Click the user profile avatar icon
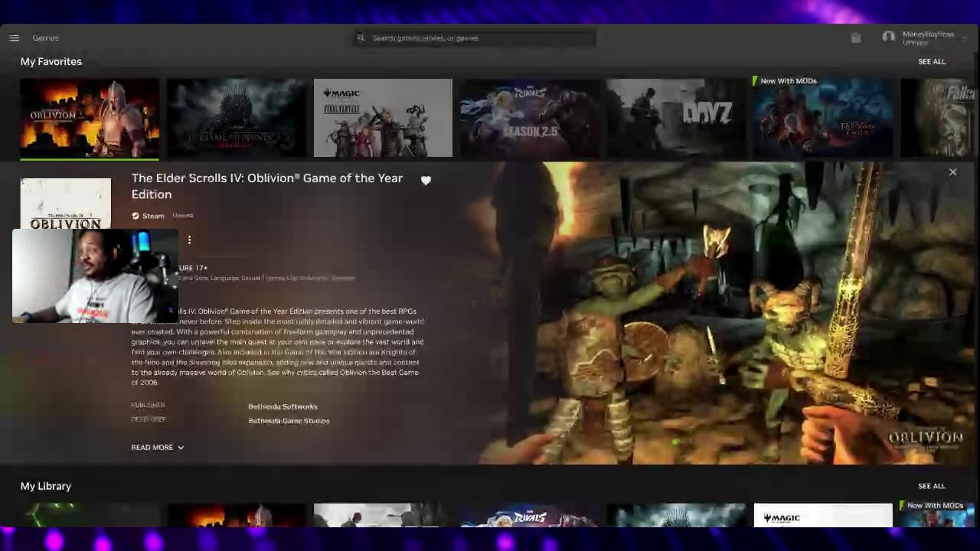Viewport: 980px width, 551px height. tap(888, 37)
